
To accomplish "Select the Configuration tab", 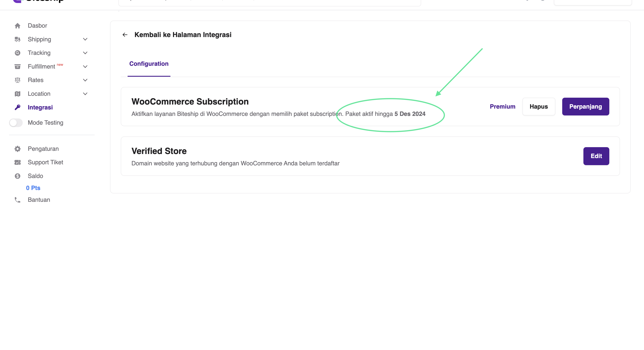I will [x=149, y=64].
